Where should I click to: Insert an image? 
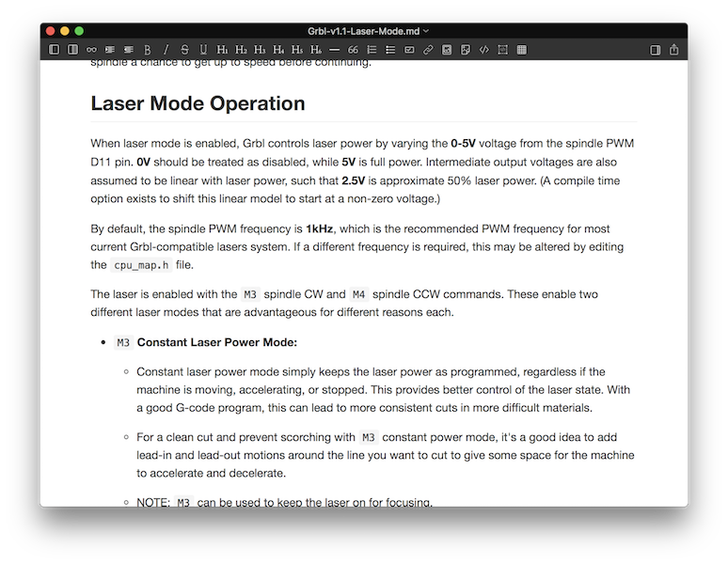coord(447,50)
